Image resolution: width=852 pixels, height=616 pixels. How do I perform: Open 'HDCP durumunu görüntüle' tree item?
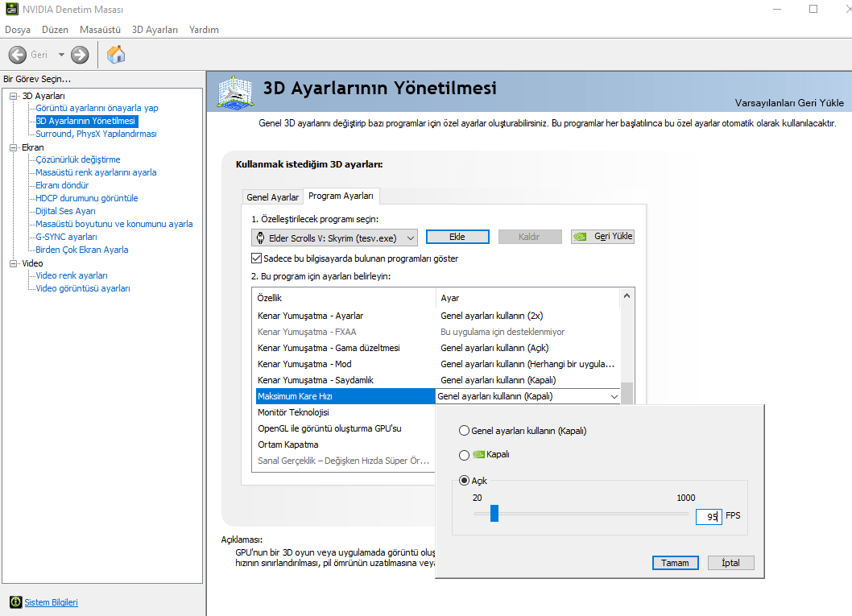87,198
